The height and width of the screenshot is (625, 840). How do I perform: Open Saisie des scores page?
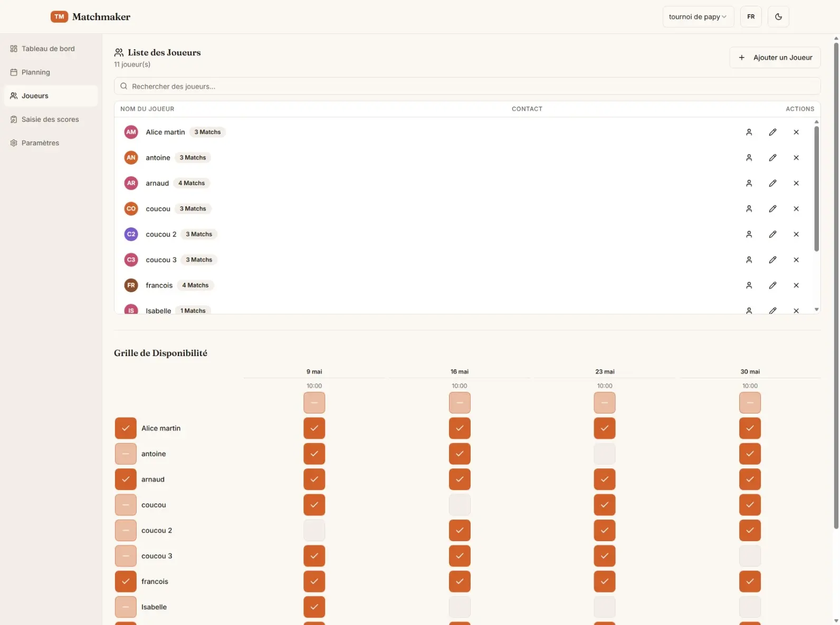pyautogui.click(x=51, y=119)
